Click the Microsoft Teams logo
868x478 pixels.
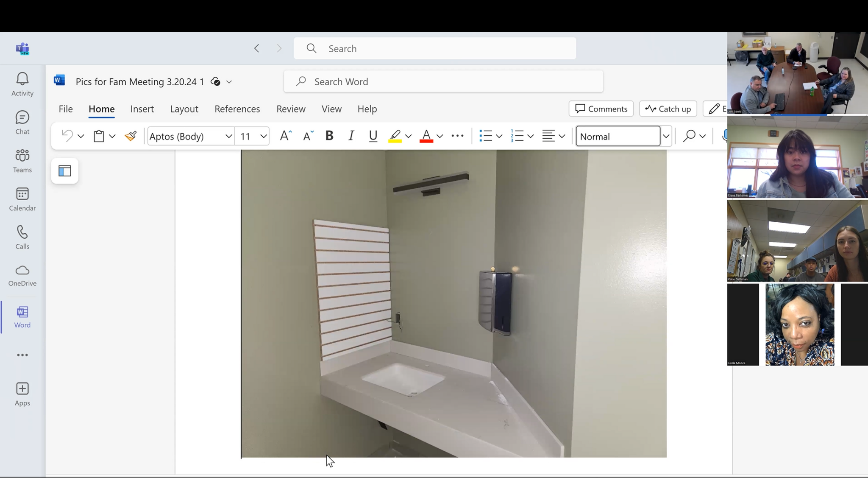tap(22, 48)
